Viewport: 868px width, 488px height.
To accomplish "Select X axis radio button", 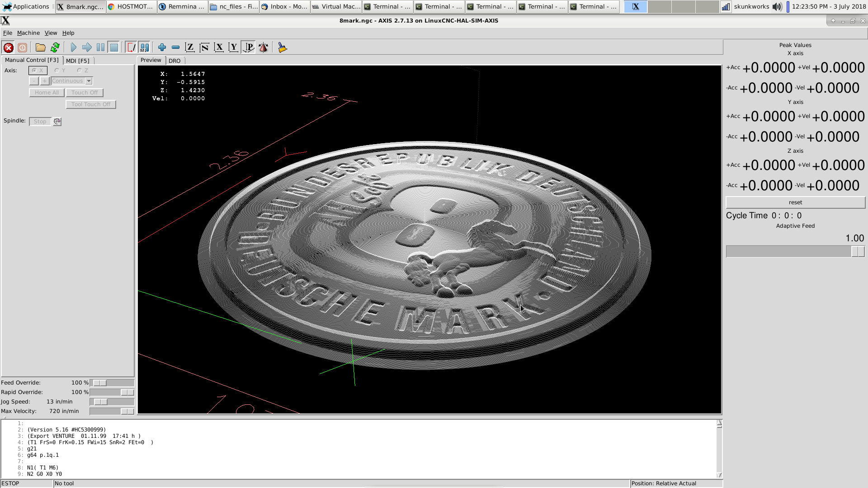I will coord(38,70).
